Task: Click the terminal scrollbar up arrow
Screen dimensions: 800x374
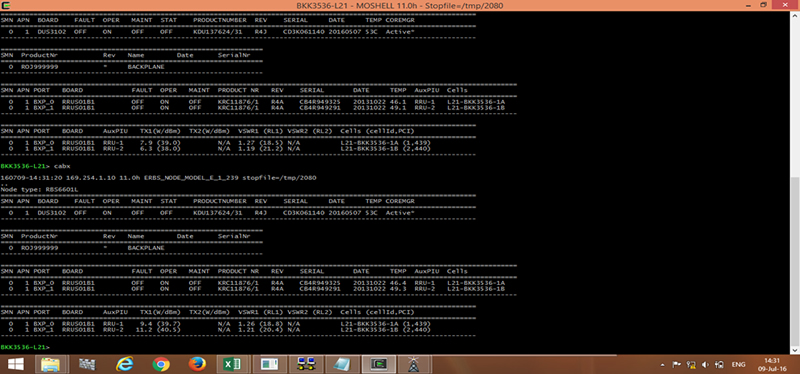Action: tap(794, 15)
